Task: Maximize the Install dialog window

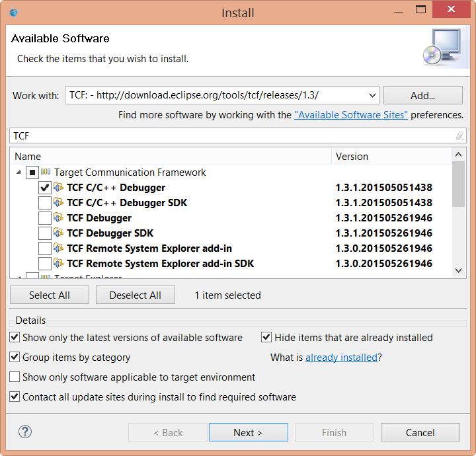Action: pyautogui.click(x=420, y=10)
